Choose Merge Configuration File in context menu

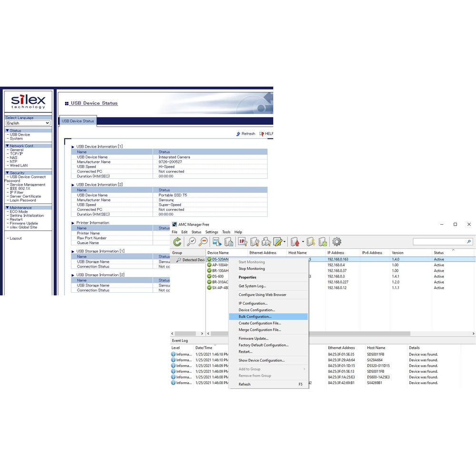tap(268, 330)
